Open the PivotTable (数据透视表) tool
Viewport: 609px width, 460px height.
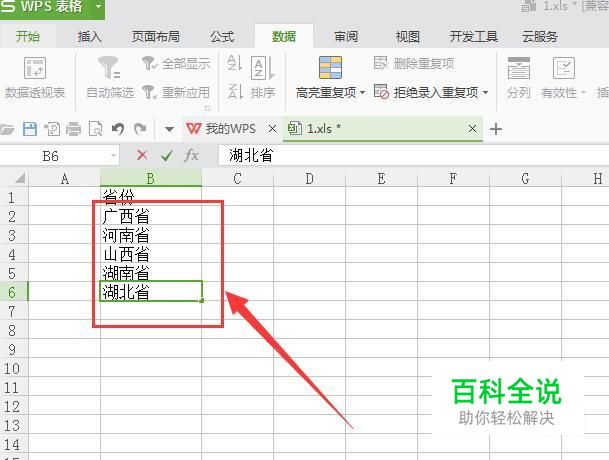click(35, 77)
